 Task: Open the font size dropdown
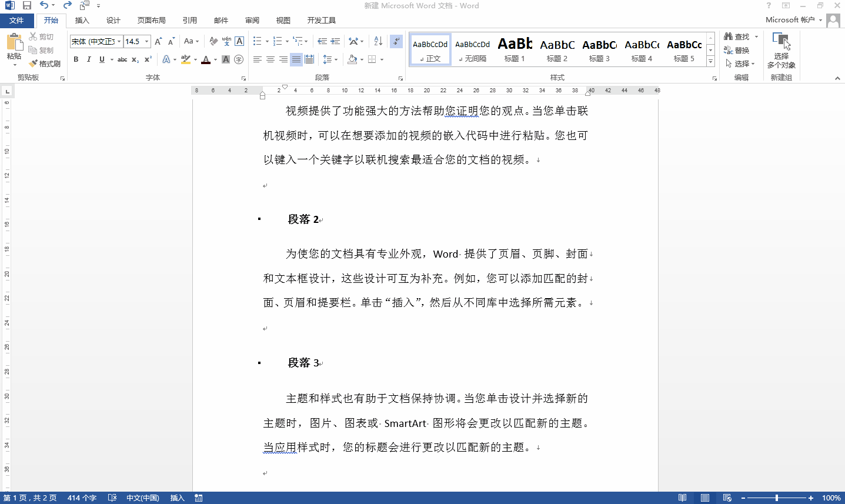pyautogui.click(x=147, y=41)
